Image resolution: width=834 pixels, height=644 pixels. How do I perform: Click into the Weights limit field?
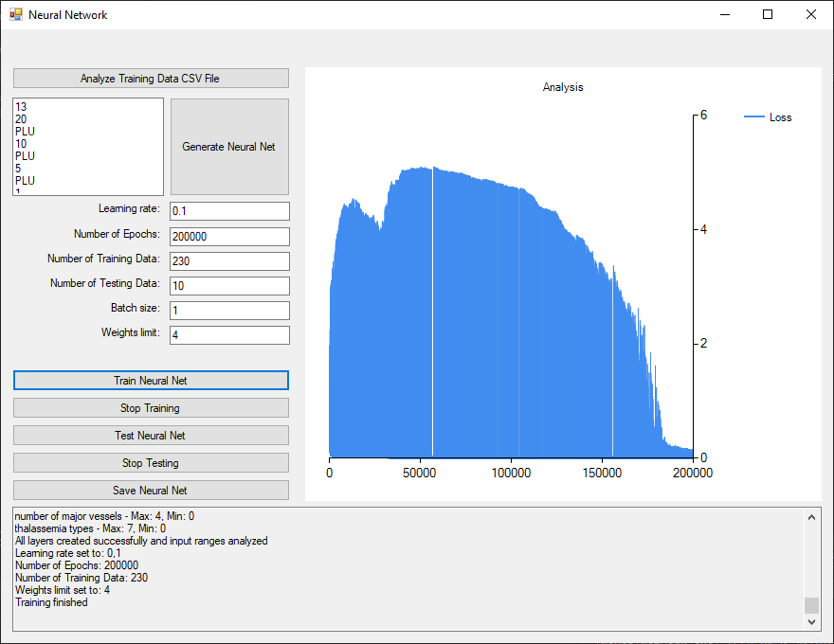pos(229,334)
